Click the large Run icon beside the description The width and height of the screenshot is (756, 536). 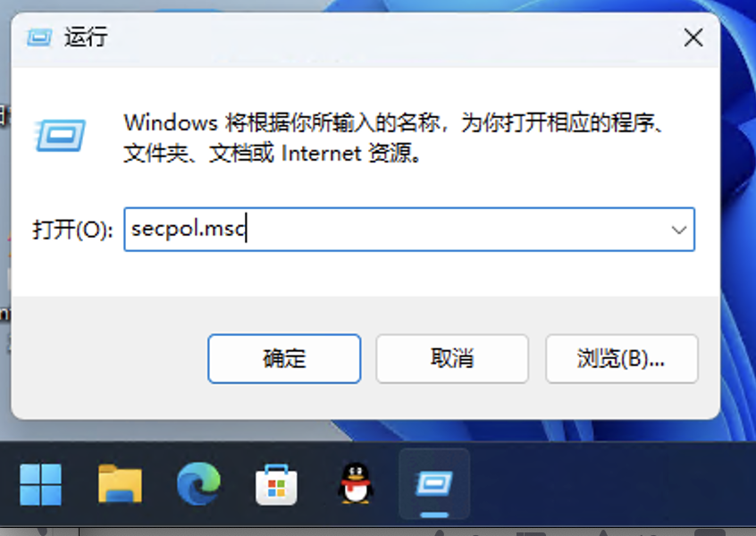60,135
